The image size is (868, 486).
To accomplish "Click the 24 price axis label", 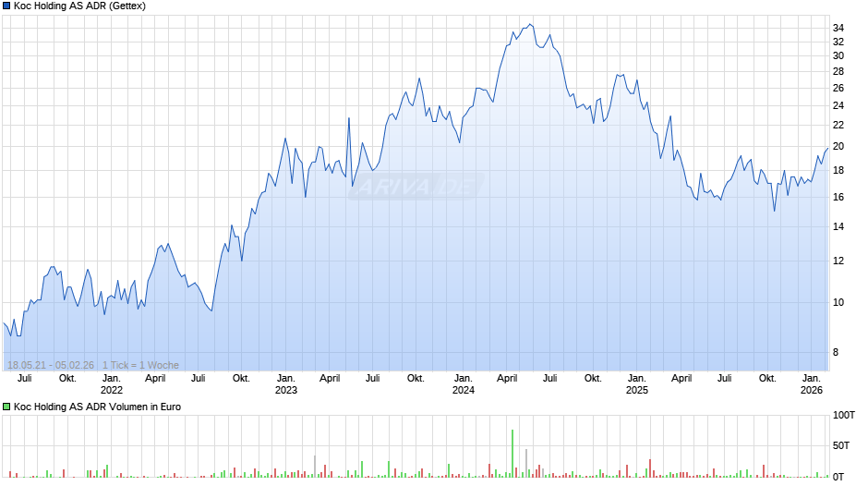I will coord(838,105).
